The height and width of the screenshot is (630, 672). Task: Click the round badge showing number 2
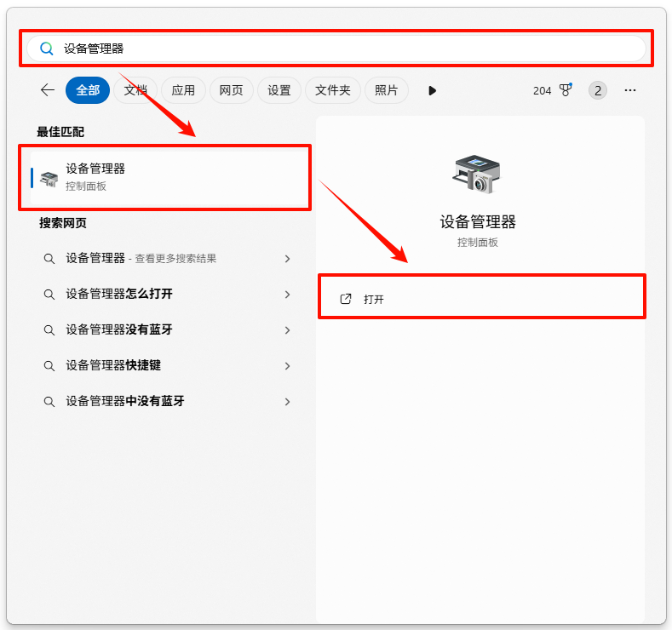[x=598, y=90]
